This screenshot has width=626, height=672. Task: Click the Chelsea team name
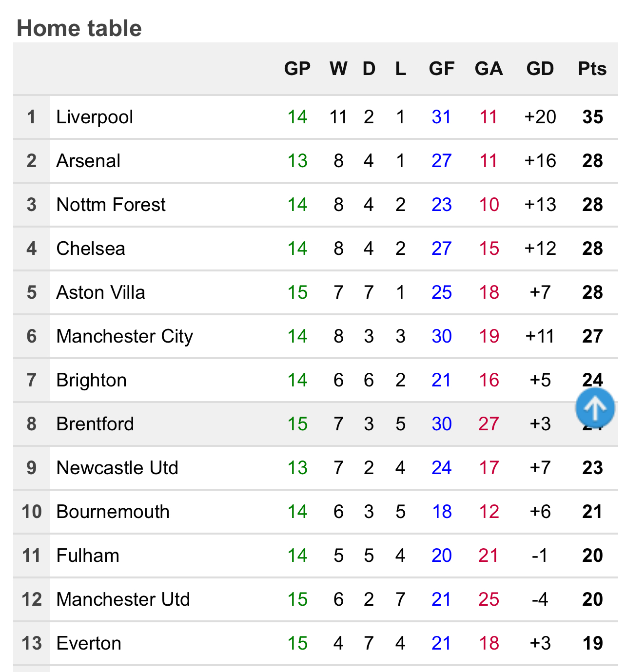(91, 249)
